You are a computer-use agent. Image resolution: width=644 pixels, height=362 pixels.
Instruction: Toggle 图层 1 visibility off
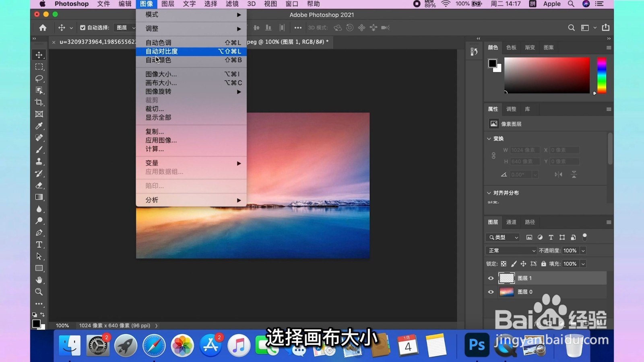491,278
